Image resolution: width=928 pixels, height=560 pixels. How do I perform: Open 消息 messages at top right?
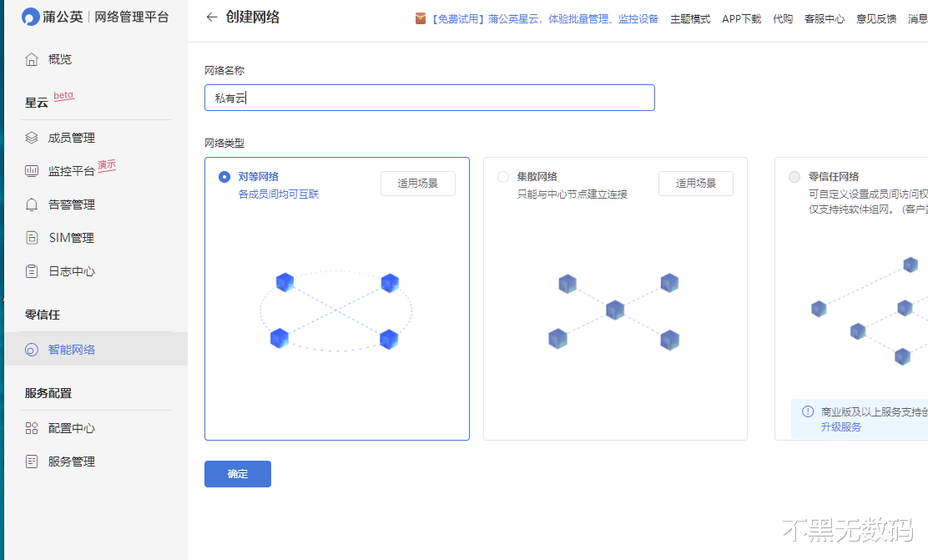[x=918, y=18]
